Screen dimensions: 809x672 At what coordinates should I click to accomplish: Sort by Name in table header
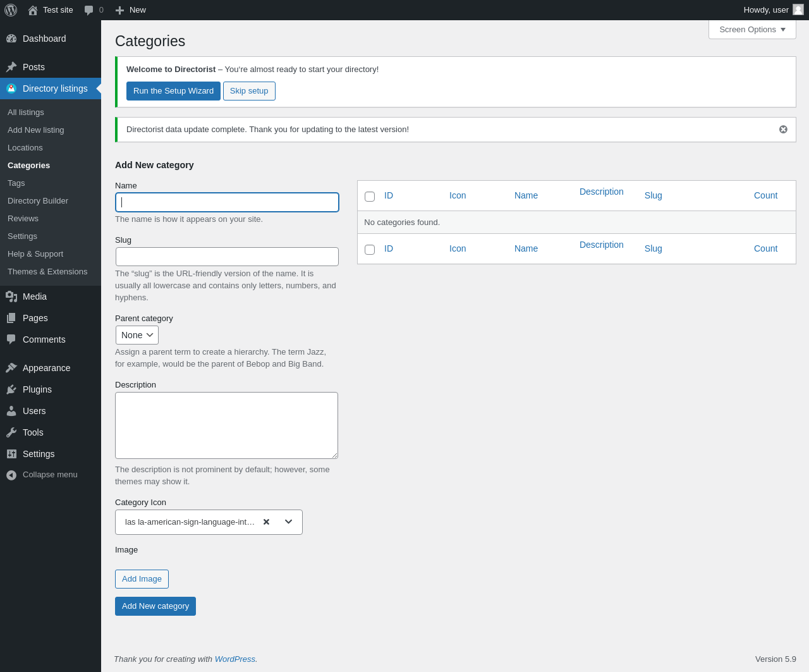pos(526,195)
